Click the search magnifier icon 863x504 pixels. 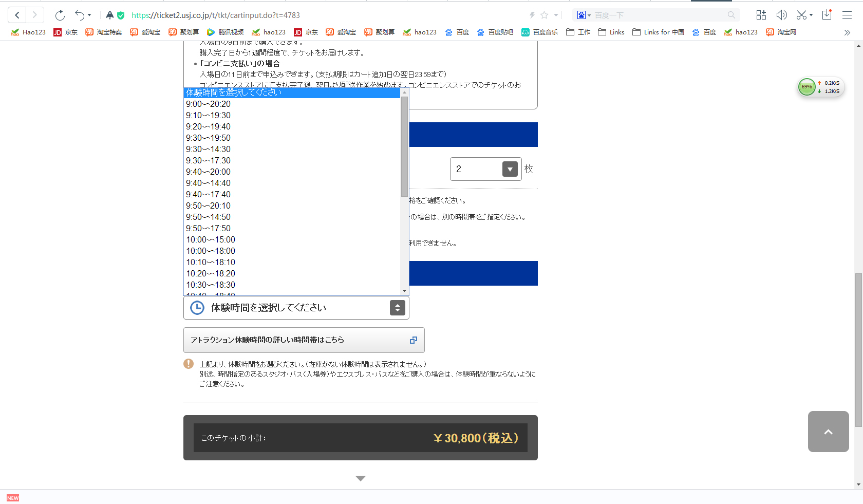click(x=731, y=15)
